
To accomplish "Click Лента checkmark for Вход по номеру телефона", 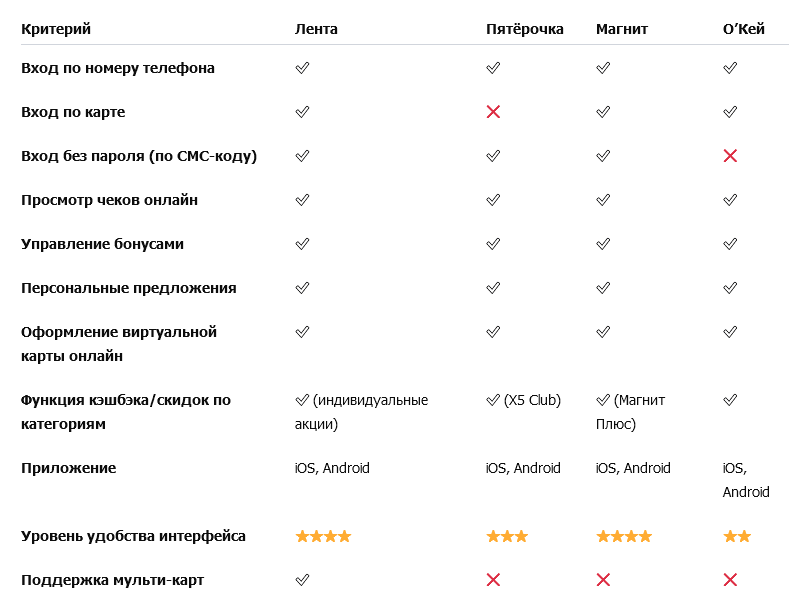I will pos(302,68).
